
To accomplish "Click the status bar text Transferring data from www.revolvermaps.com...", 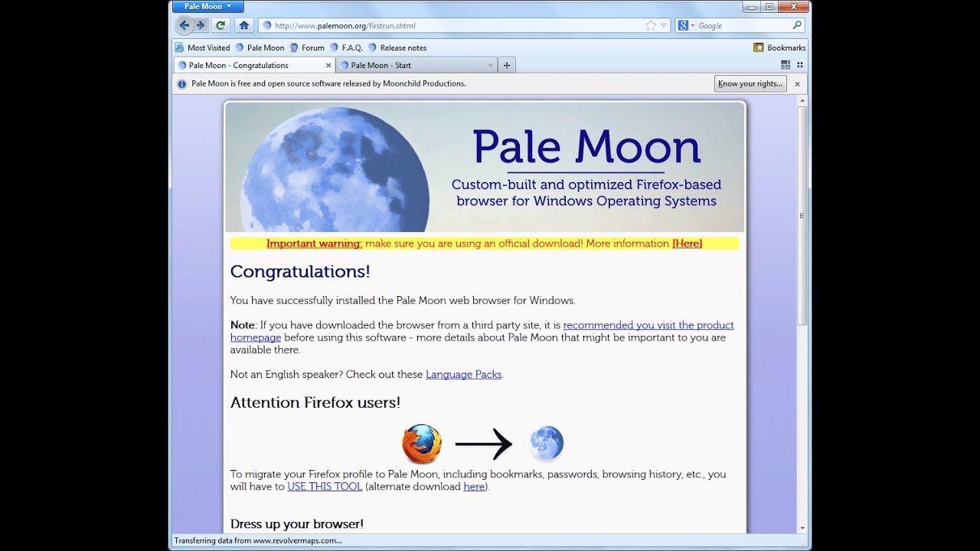I will click(258, 540).
